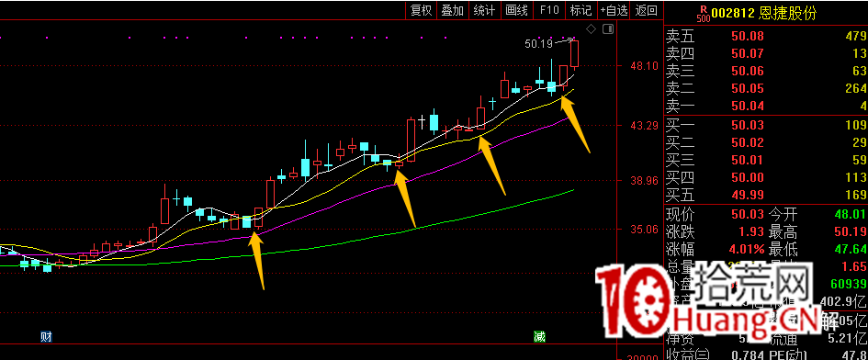Click the stock code 002812
Viewport: 868px width, 360px height.
coord(734,13)
